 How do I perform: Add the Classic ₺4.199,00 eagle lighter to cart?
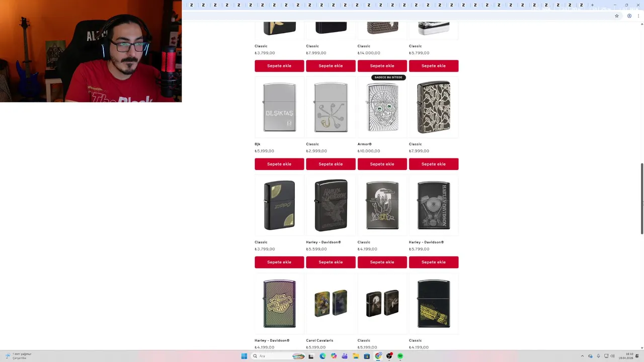pos(382,262)
